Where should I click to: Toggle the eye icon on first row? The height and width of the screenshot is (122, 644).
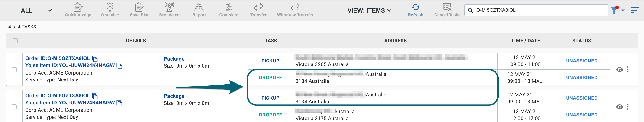619,70
